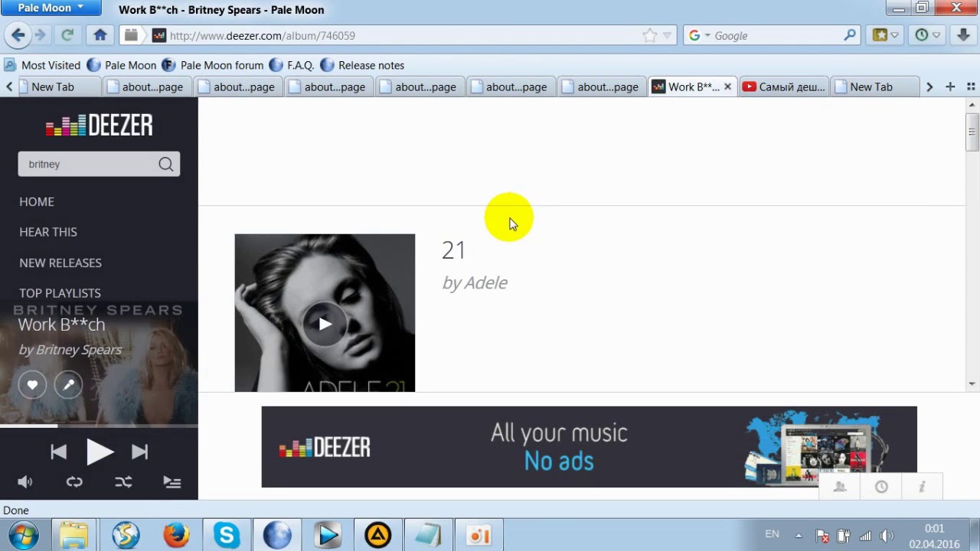
Task: Open the bookmarks menu button
Action: click(x=880, y=35)
